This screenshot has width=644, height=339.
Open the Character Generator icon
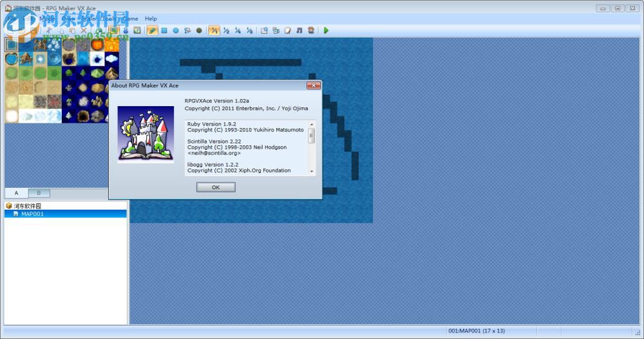pyautogui.click(x=311, y=30)
